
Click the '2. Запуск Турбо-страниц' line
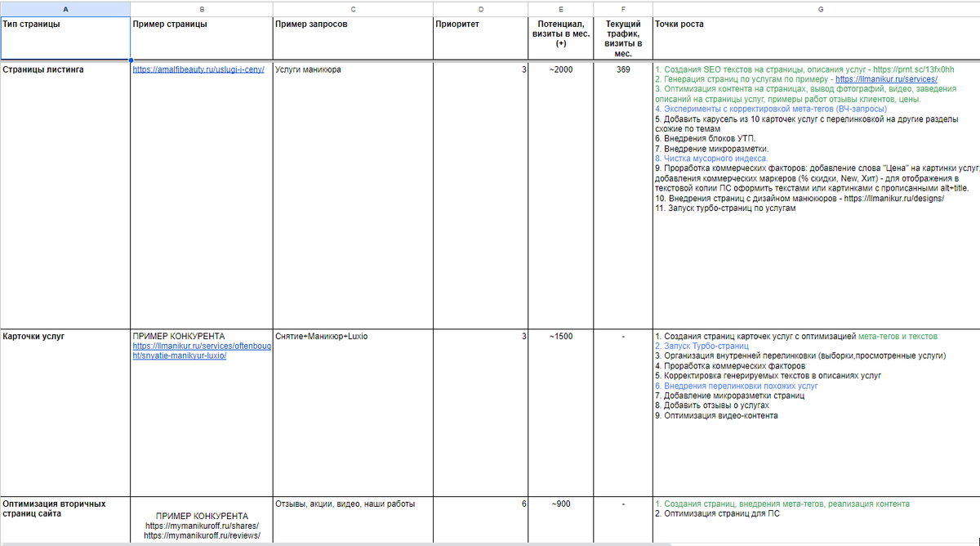702,347
